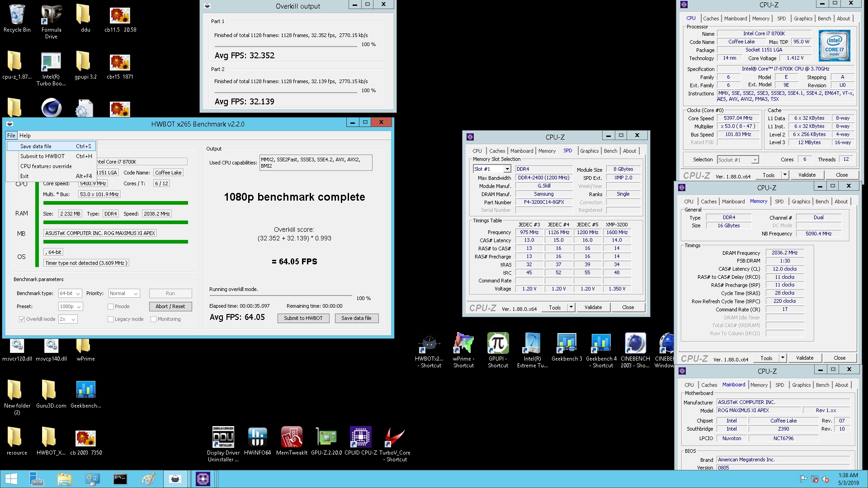Viewport: 868px width, 488px height.
Task: Switch to CPU-Z in the taskbar
Action: [x=203, y=479]
